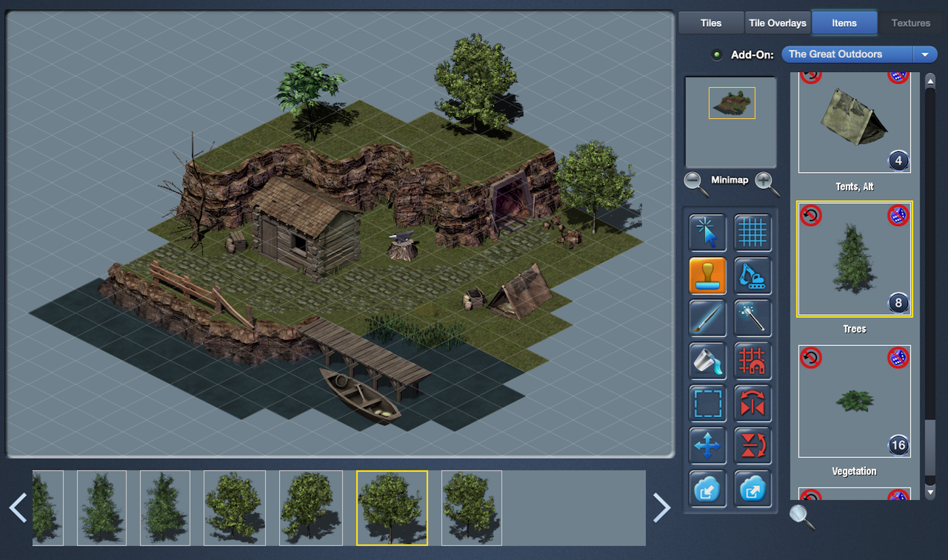The width and height of the screenshot is (948, 560).
Task: Click the item count badge 8 on Trees
Action: [x=898, y=303]
